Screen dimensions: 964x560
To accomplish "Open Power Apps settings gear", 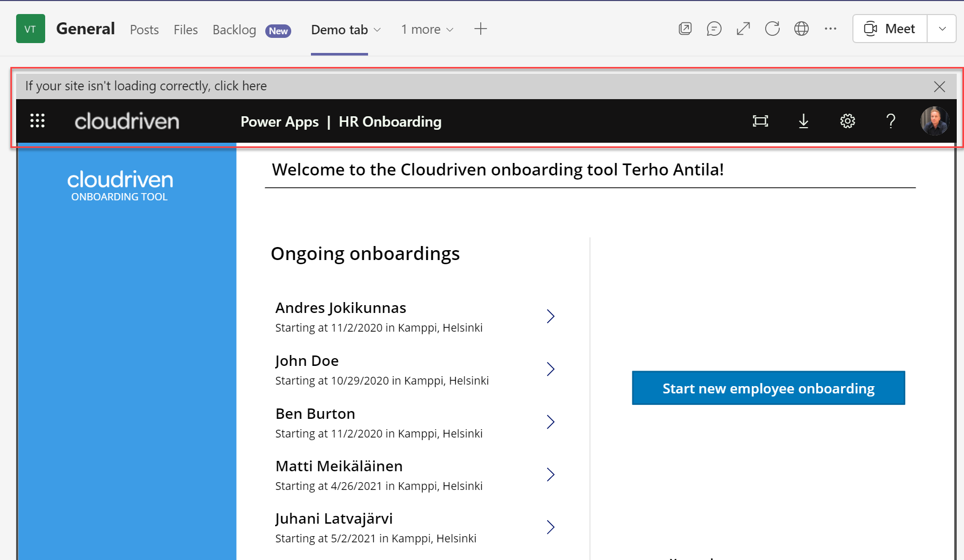I will [x=847, y=121].
